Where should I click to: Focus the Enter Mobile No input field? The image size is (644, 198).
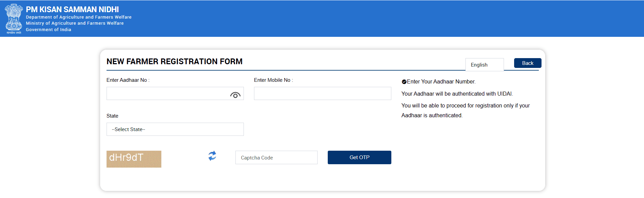323,94
